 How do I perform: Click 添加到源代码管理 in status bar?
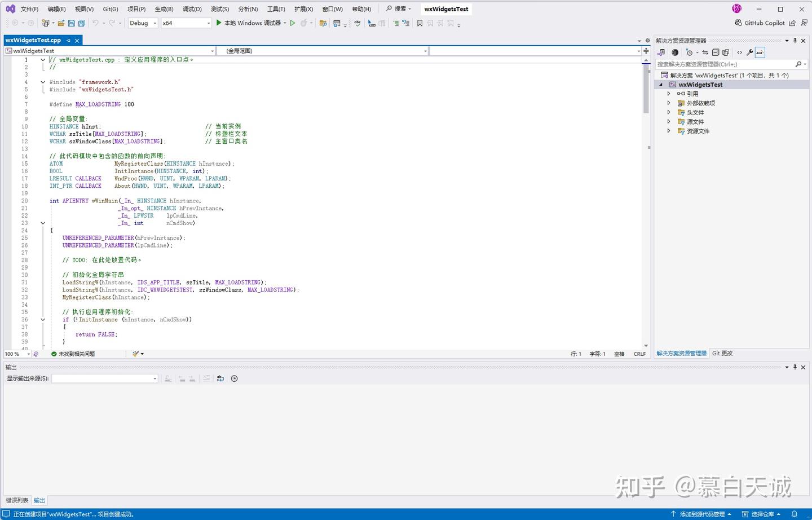(x=701, y=514)
